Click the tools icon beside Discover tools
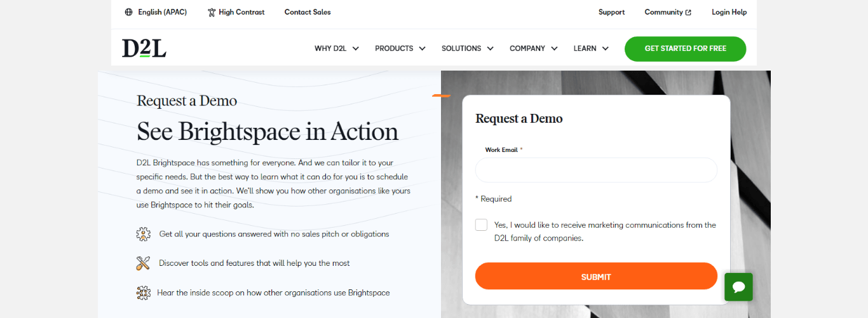868x318 pixels. (144, 263)
